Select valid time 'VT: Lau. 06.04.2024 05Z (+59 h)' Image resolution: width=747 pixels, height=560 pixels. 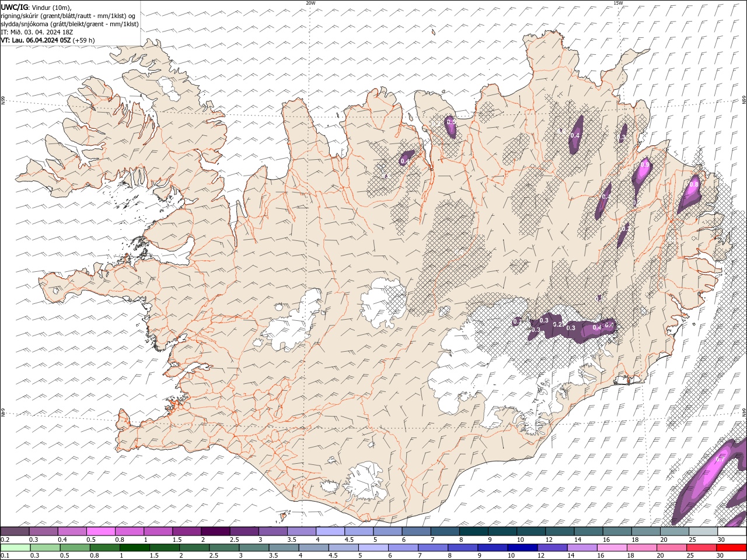[48, 40]
